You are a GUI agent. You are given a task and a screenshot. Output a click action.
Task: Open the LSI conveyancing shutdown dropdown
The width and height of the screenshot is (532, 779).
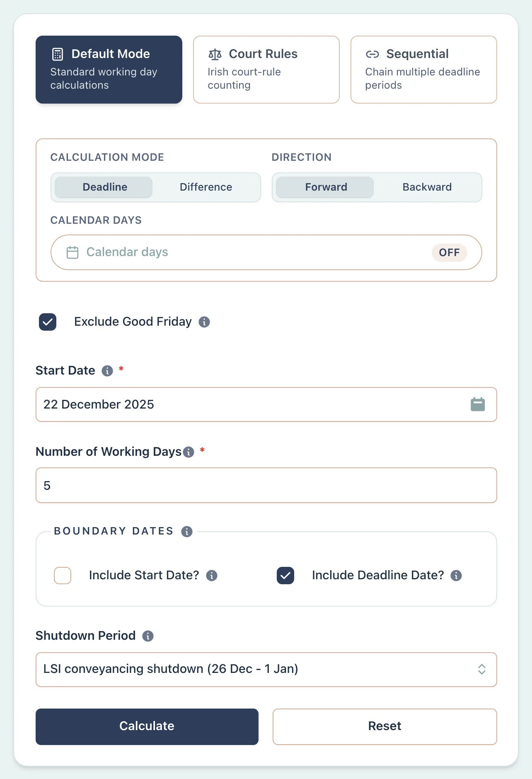266,670
